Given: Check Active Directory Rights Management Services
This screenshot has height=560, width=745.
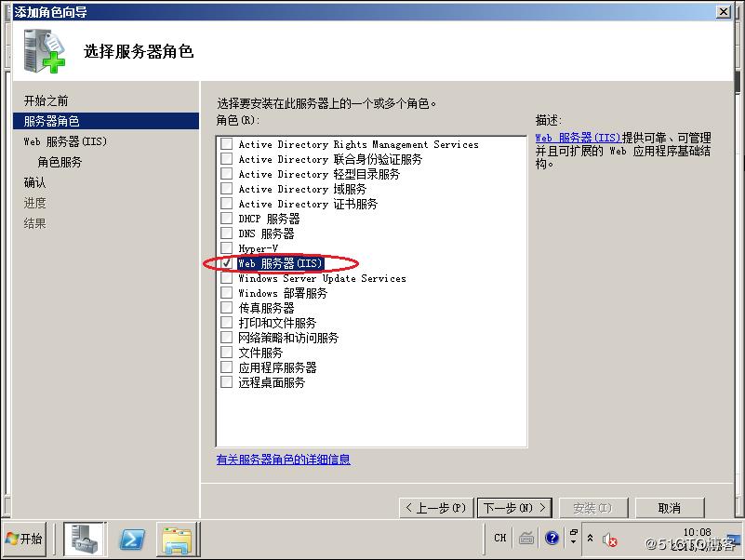Looking at the screenshot, I should point(227,143).
